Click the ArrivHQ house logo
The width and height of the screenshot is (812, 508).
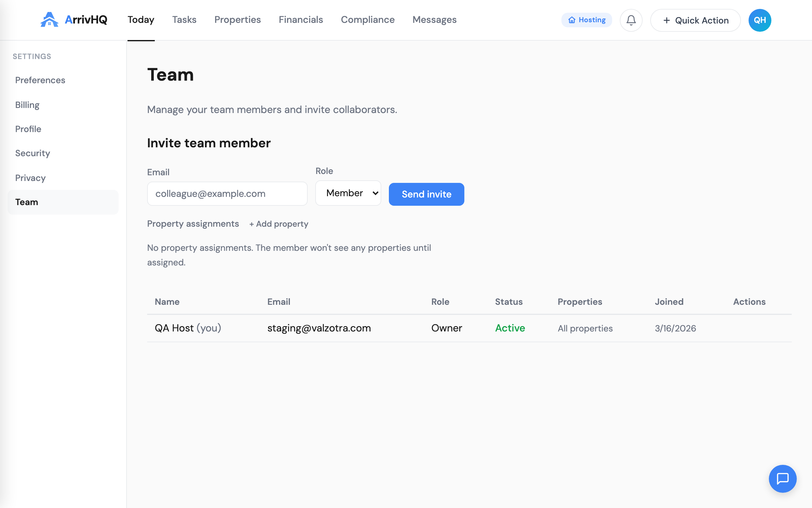[x=49, y=19]
